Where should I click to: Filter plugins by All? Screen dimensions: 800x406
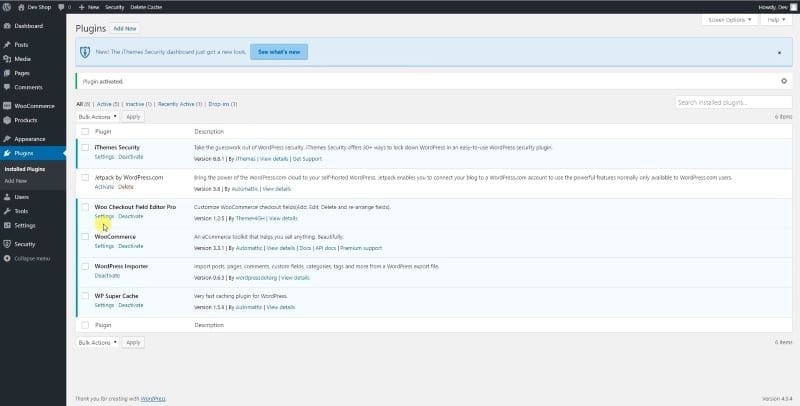coord(80,104)
